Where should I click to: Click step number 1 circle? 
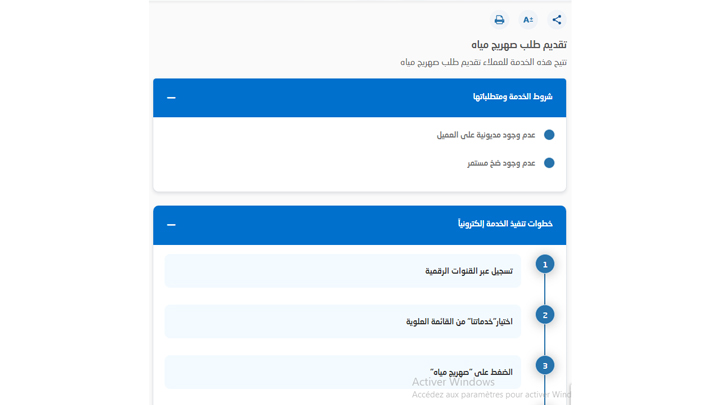pos(545,264)
